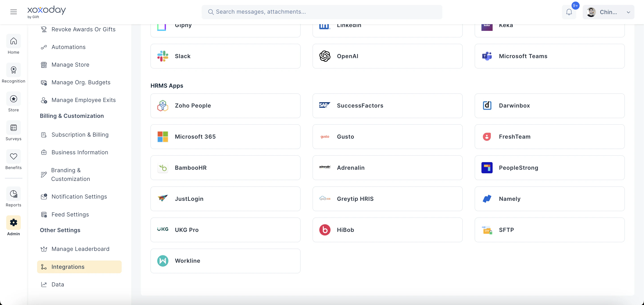The width and height of the screenshot is (644, 305).
Task: Open Notification Settings
Action: [79, 197]
